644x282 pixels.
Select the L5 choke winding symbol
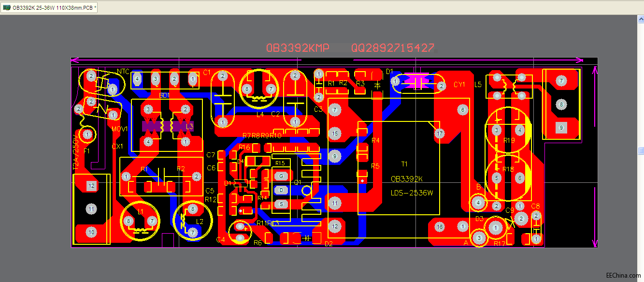tap(509, 86)
